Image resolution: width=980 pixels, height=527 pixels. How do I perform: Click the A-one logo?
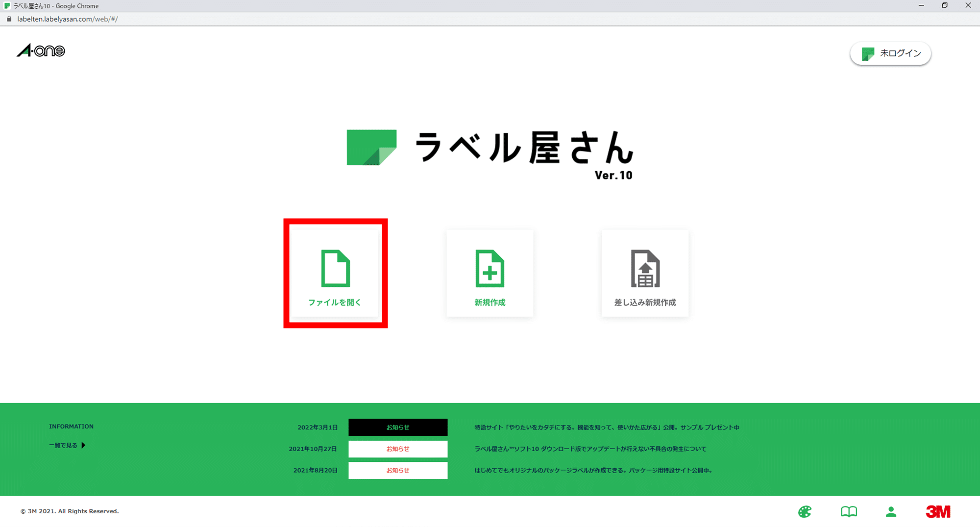pos(41,50)
